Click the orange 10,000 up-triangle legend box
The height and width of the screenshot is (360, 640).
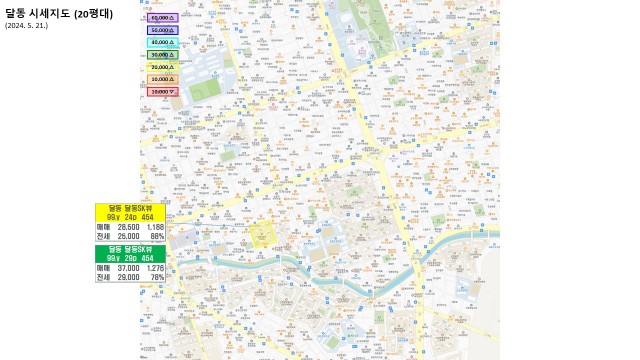(162, 79)
